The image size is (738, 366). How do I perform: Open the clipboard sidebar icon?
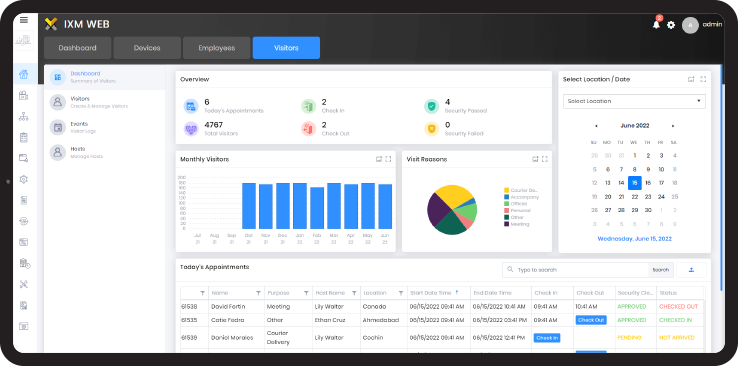pyautogui.click(x=24, y=137)
